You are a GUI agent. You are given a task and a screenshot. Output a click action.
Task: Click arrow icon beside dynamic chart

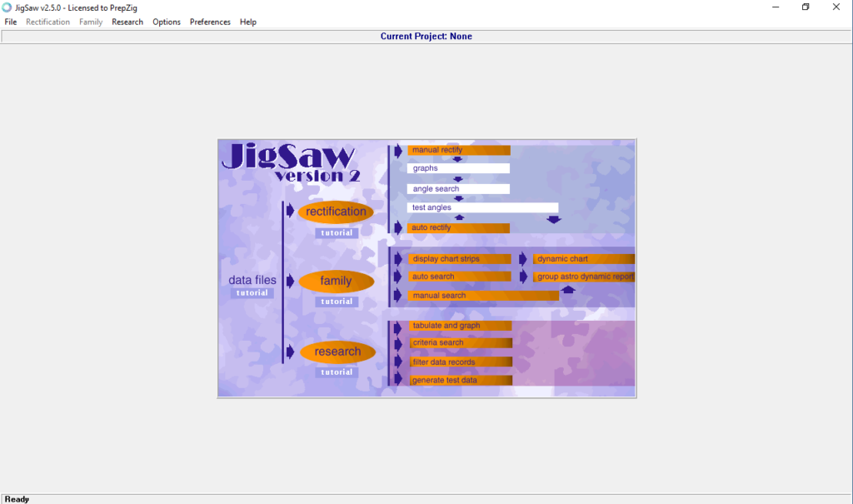tap(523, 259)
